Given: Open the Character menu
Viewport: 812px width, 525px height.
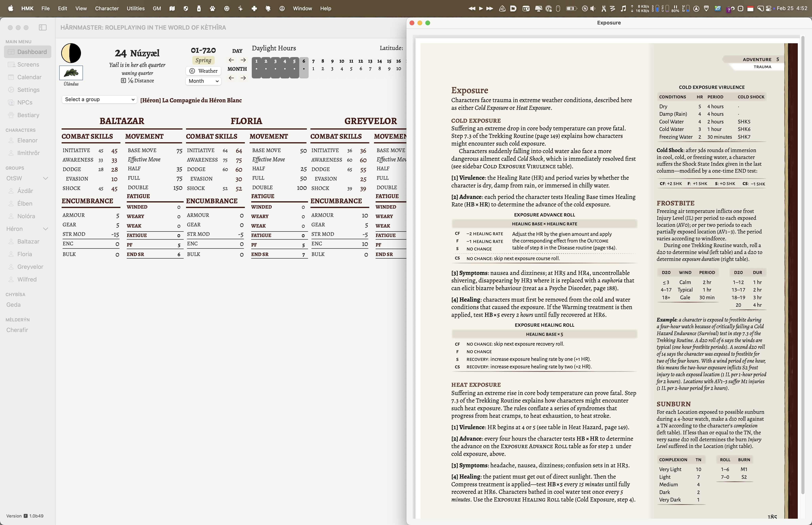Looking at the screenshot, I should point(107,8).
